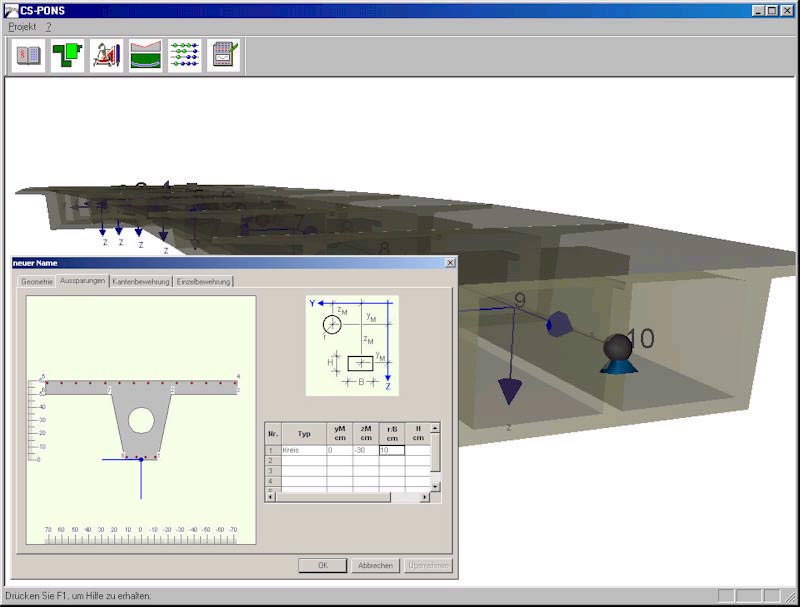Close the 'neuer Name' dialog
The width and height of the screenshot is (800, 607).
click(x=449, y=263)
